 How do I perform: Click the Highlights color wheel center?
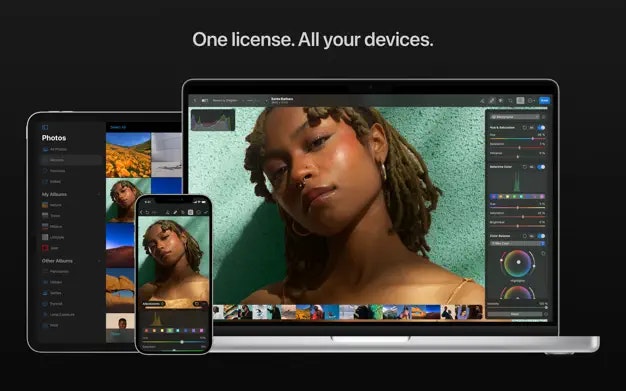519,262
